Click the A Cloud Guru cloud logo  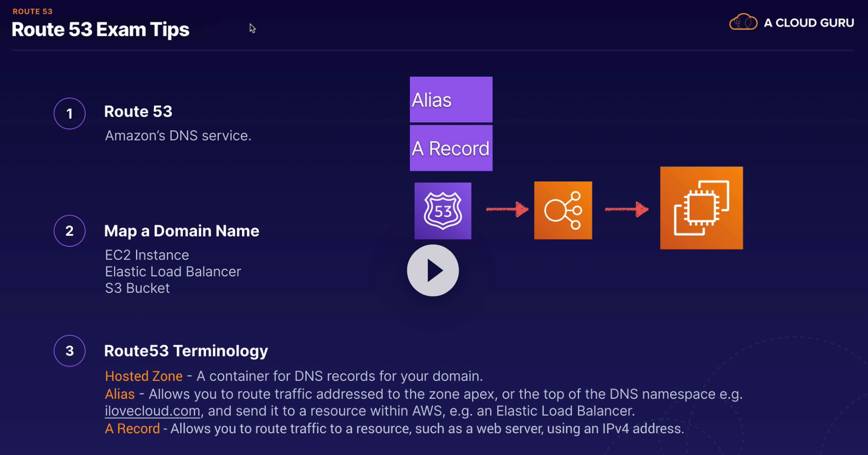point(743,22)
